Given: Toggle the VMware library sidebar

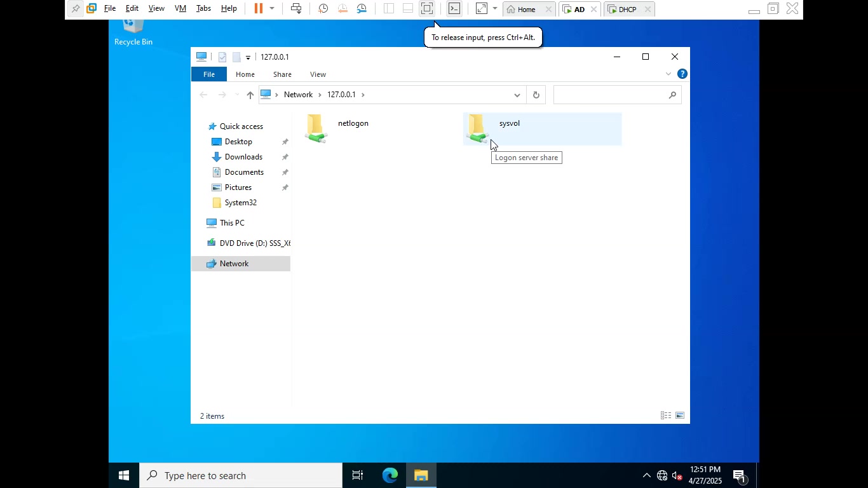Looking at the screenshot, I should point(389,9).
